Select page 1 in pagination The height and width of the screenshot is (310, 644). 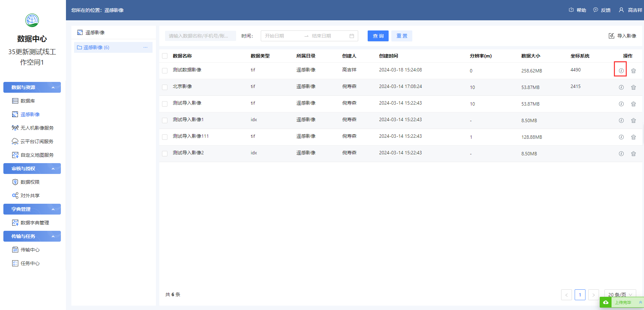(x=580, y=295)
